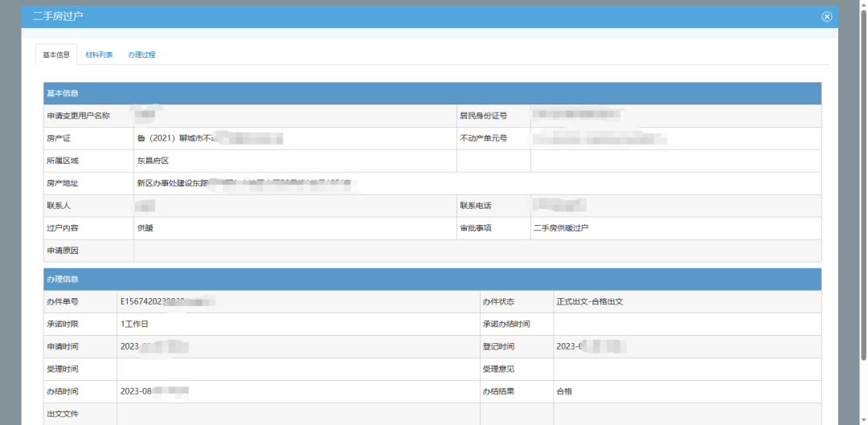Screen dimensions: 868x425
Task: Click the 供暖 transfer content value
Action: (x=145, y=228)
